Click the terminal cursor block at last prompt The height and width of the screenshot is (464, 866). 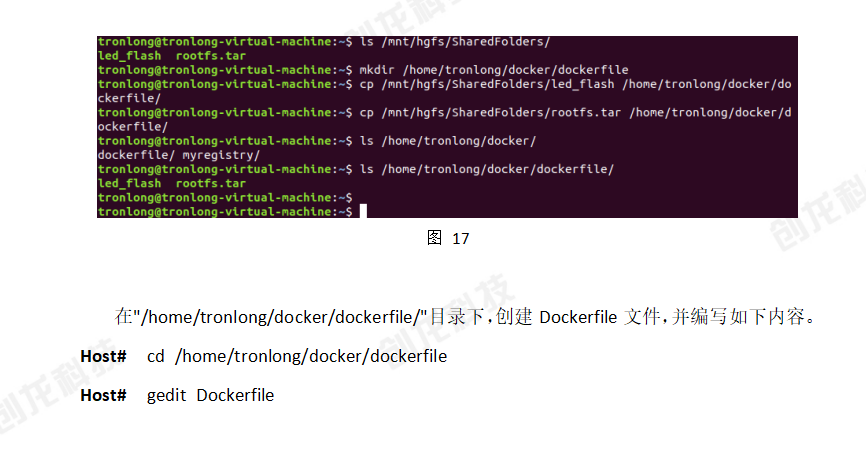click(x=363, y=211)
